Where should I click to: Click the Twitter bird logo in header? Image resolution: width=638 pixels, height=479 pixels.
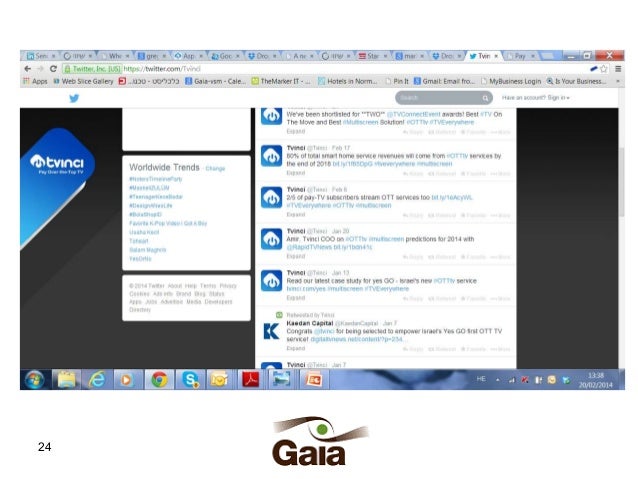tap(74, 98)
